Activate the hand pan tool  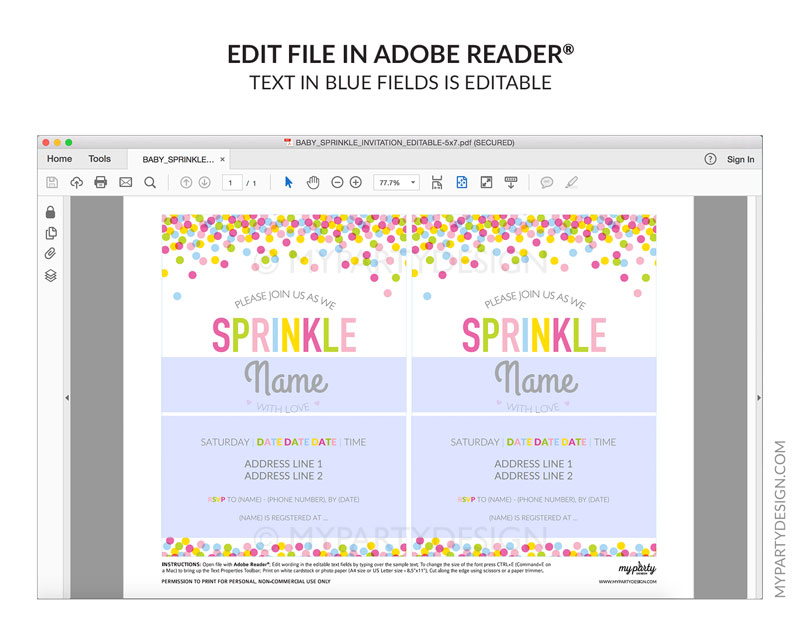coord(313,183)
